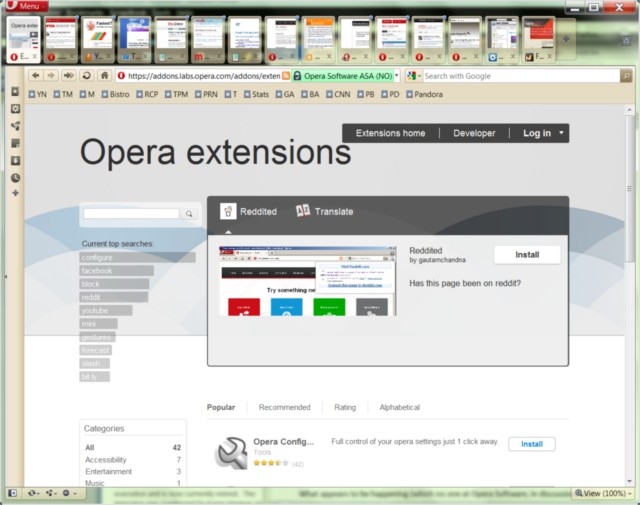
Task: Click the new tab plus button
Action: pos(566,39)
